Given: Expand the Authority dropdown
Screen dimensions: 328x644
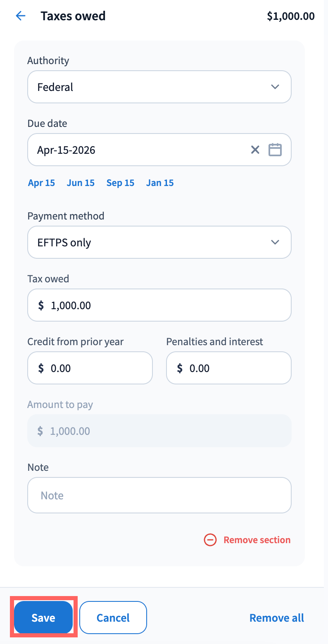Looking at the screenshot, I should tap(159, 87).
